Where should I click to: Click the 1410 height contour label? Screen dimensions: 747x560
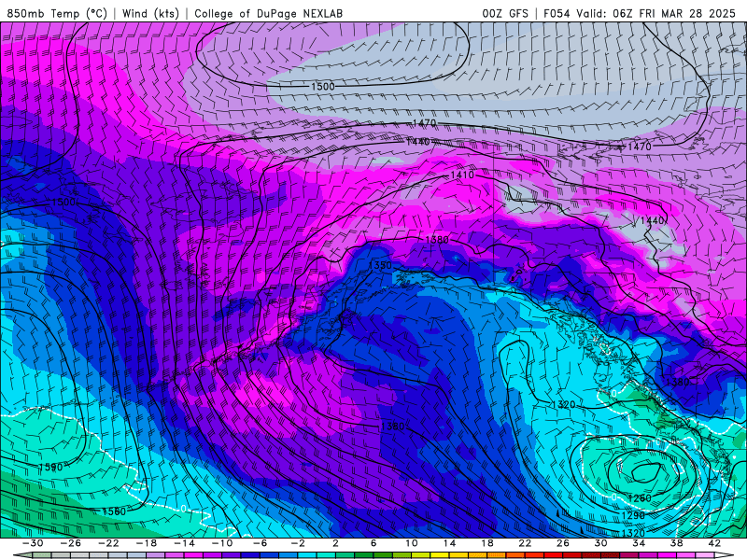[462, 175]
